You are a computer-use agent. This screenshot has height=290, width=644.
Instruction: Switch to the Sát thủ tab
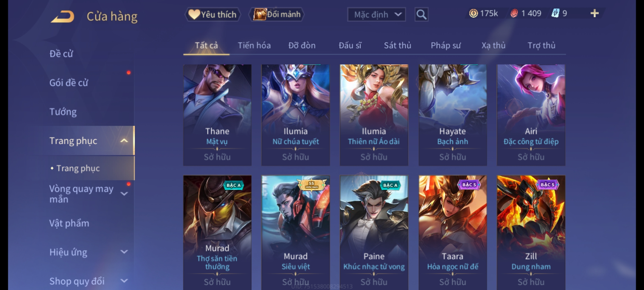[x=397, y=45]
